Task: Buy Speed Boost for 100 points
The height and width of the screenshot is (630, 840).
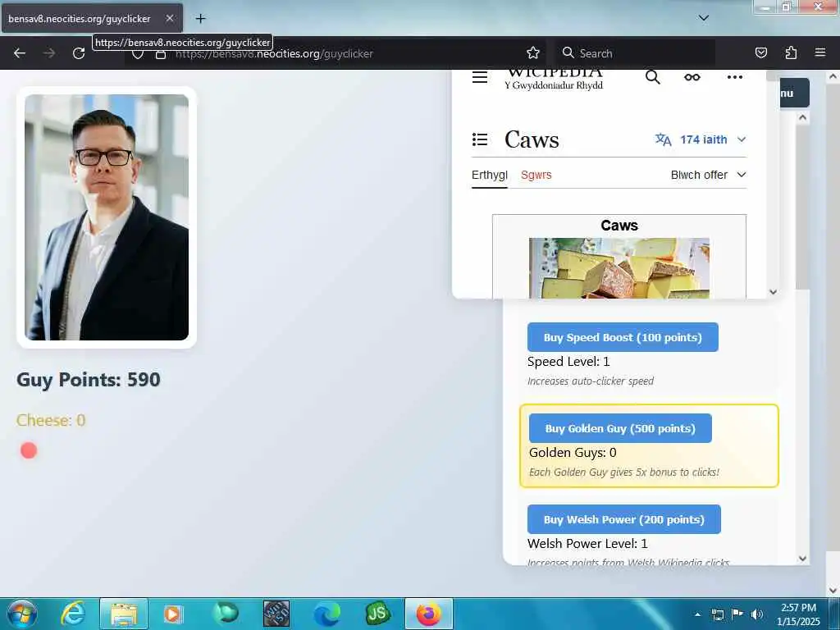Action: [x=623, y=337]
